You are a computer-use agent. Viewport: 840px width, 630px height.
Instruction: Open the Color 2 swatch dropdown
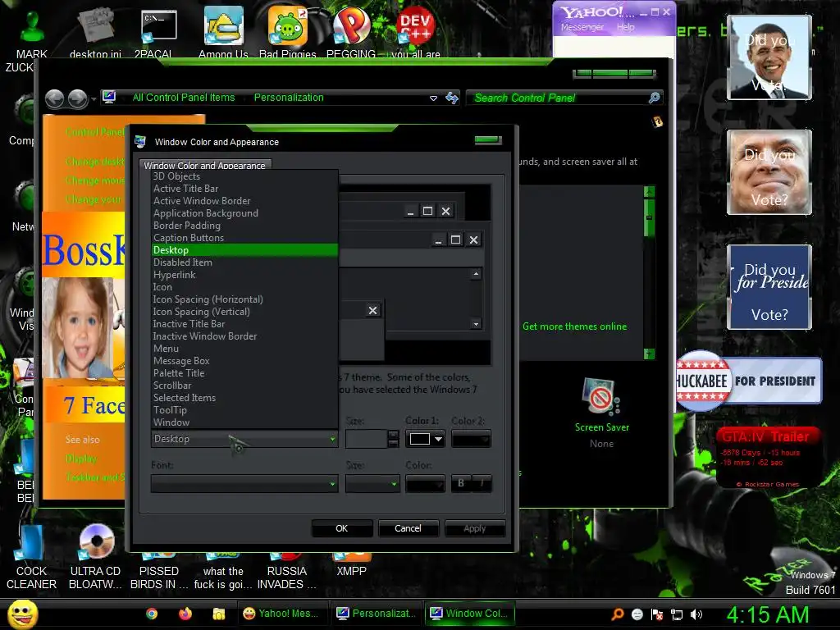coord(471,440)
